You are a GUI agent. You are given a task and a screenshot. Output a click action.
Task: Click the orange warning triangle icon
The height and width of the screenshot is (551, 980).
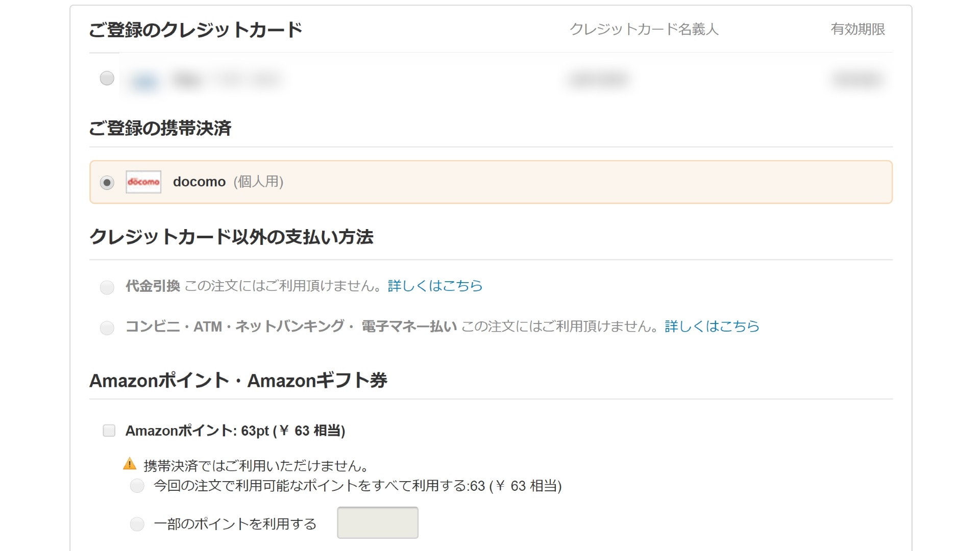tap(130, 464)
